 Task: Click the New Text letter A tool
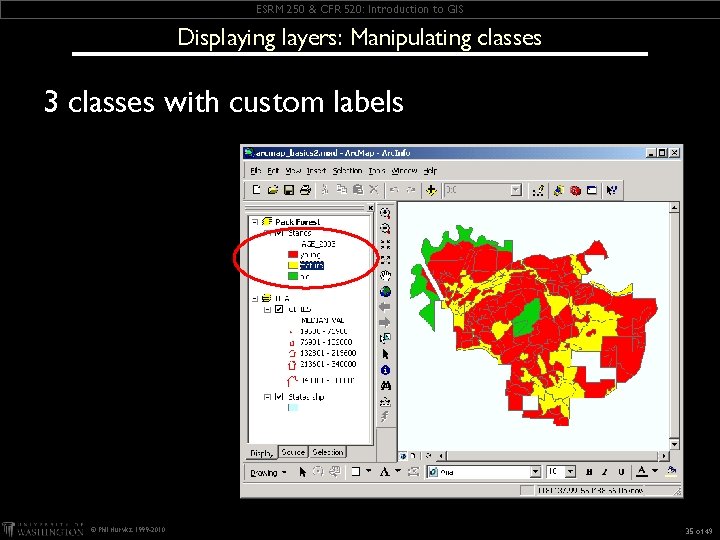(x=385, y=472)
